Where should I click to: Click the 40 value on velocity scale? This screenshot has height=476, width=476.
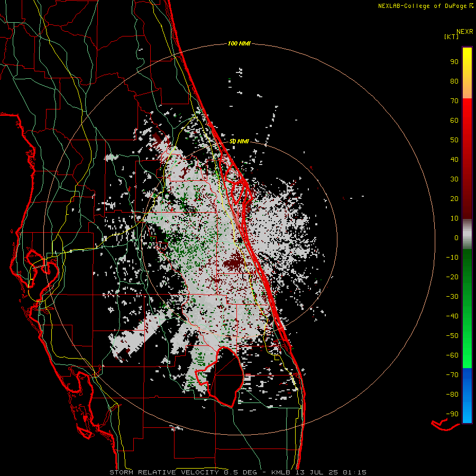tap(454, 159)
